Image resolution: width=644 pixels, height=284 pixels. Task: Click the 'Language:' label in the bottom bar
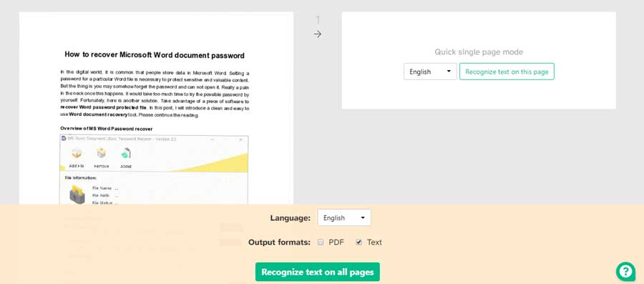[x=291, y=218]
